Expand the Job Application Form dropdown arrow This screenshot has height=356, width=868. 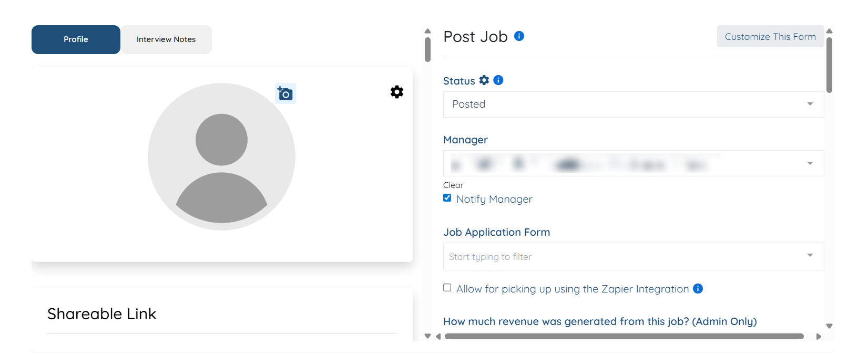[x=810, y=256]
